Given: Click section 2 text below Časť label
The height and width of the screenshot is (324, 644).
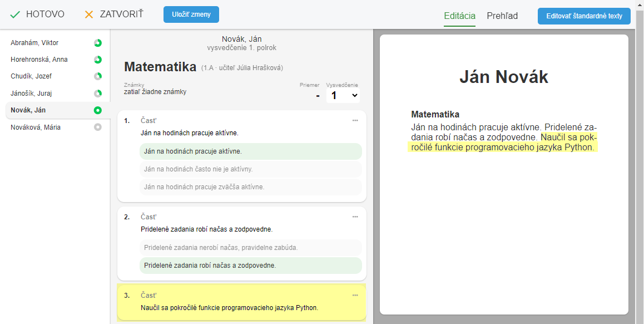Looking at the screenshot, I should tap(207, 229).
